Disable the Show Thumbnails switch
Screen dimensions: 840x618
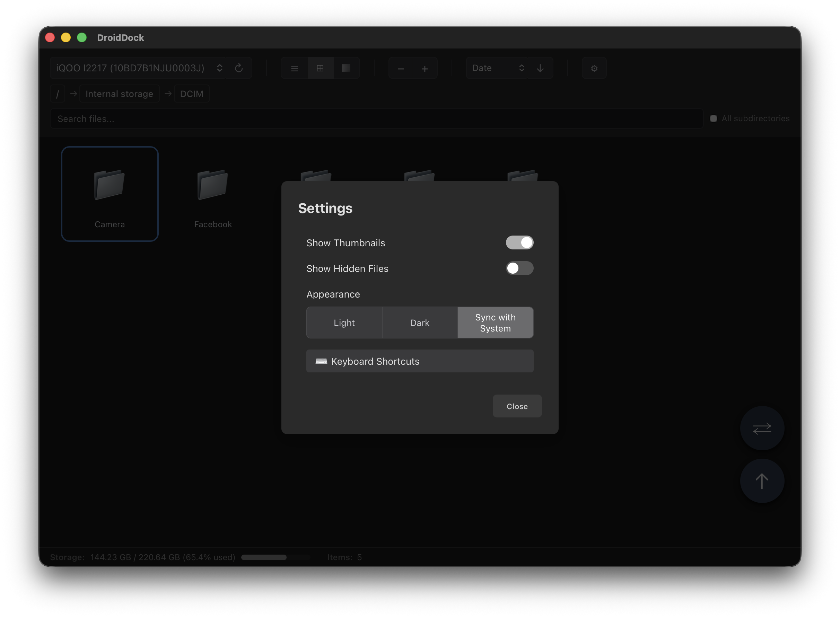click(520, 243)
